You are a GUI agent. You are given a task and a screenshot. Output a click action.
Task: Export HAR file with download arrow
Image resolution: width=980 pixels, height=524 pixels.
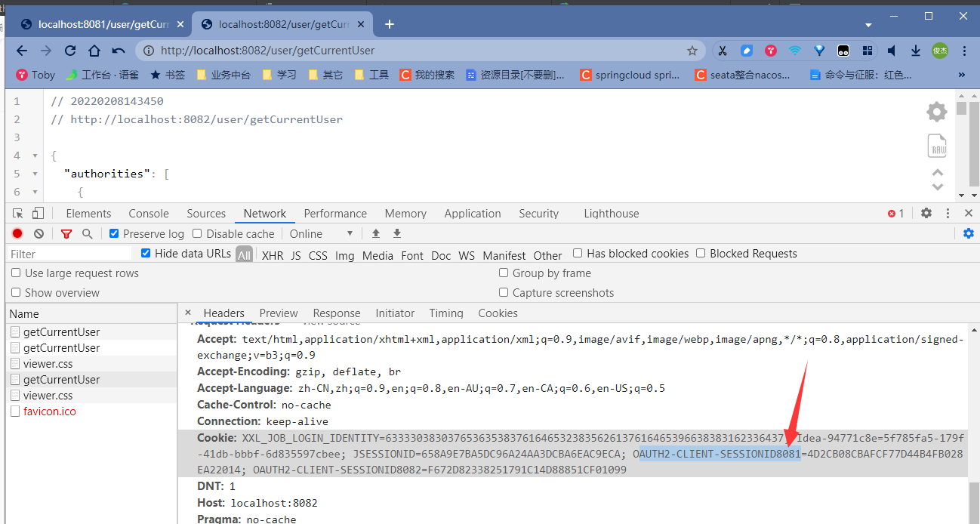pos(396,233)
